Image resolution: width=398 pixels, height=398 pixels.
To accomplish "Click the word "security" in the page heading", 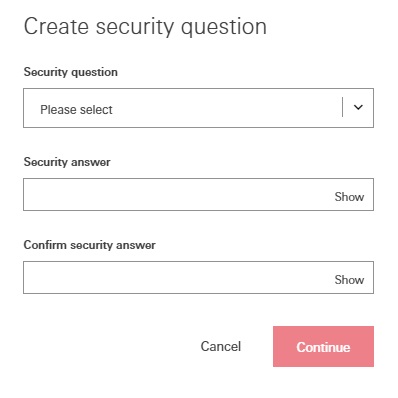I will [x=135, y=28].
